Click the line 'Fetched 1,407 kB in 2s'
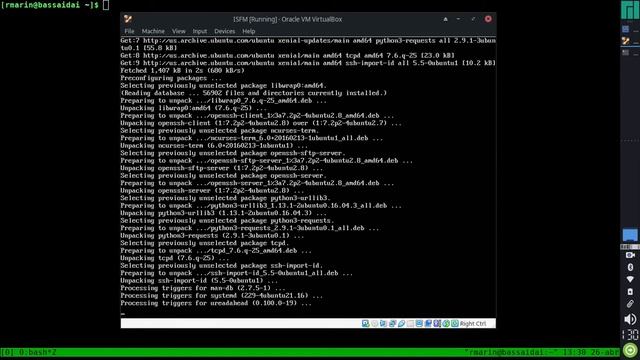The width and height of the screenshot is (640, 360). click(x=182, y=71)
